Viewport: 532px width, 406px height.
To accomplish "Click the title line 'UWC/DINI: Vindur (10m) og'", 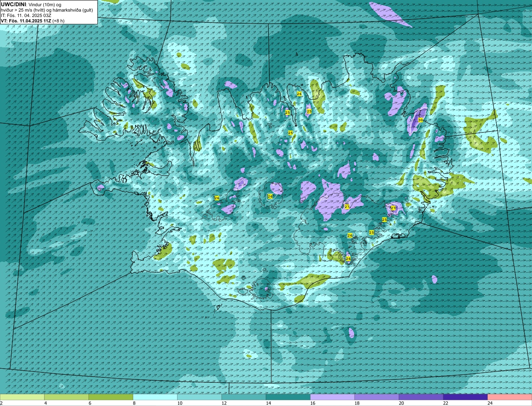I will pyautogui.click(x=31, y=4).
